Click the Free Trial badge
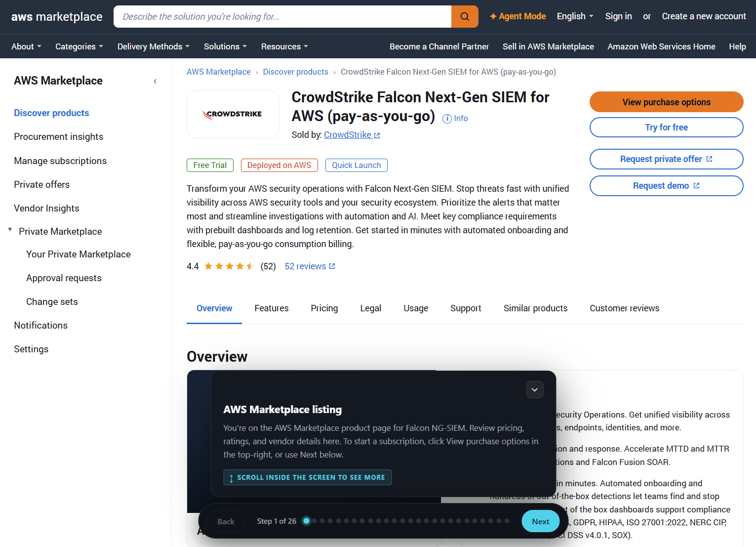 click(210, 165)
